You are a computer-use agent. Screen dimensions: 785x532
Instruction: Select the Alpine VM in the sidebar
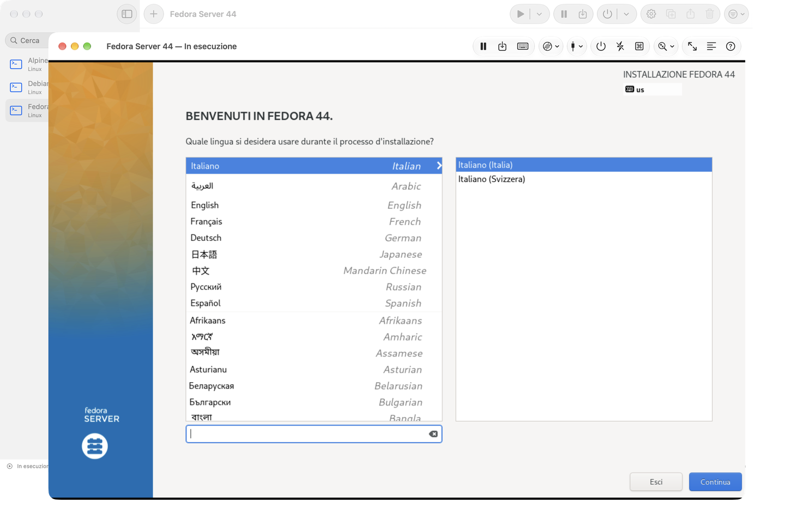27,64
